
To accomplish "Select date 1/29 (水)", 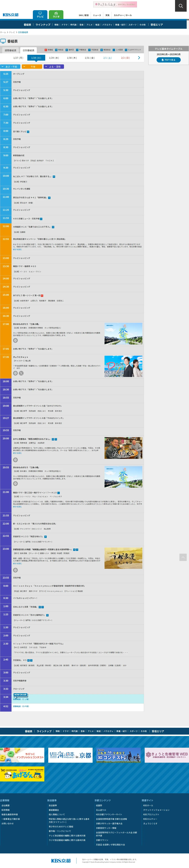I will coord(54,58).
